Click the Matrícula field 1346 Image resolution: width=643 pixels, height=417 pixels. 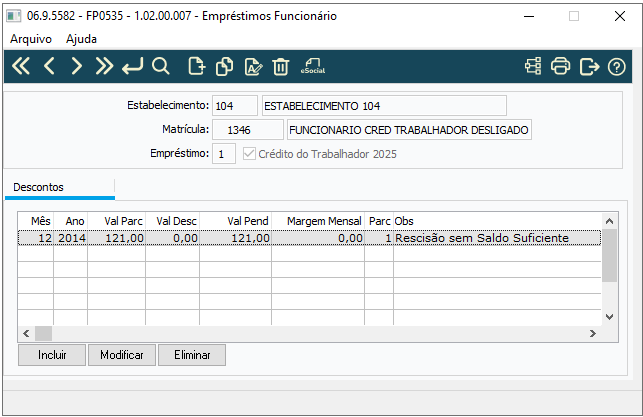pyautogui.click(x=248, y=130)
